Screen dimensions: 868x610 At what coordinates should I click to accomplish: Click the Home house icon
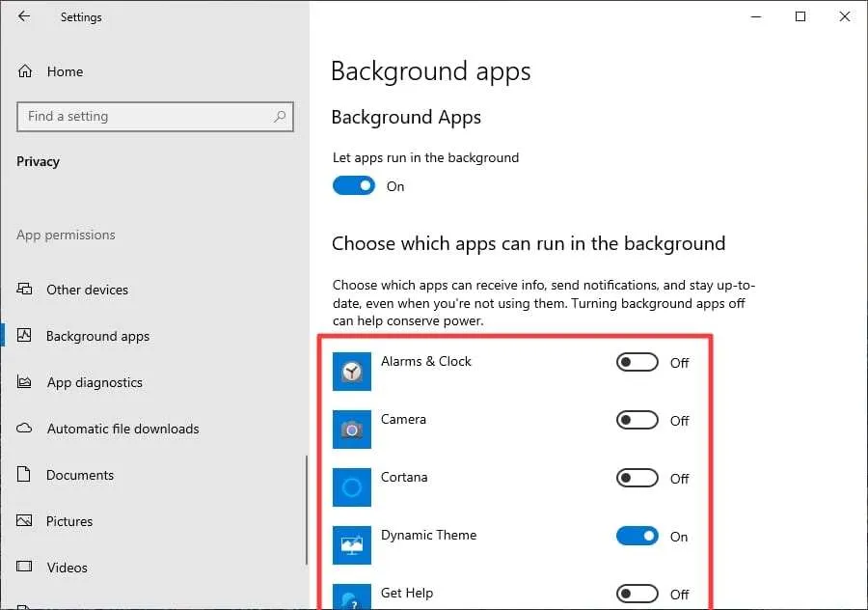tap(25, 71)
